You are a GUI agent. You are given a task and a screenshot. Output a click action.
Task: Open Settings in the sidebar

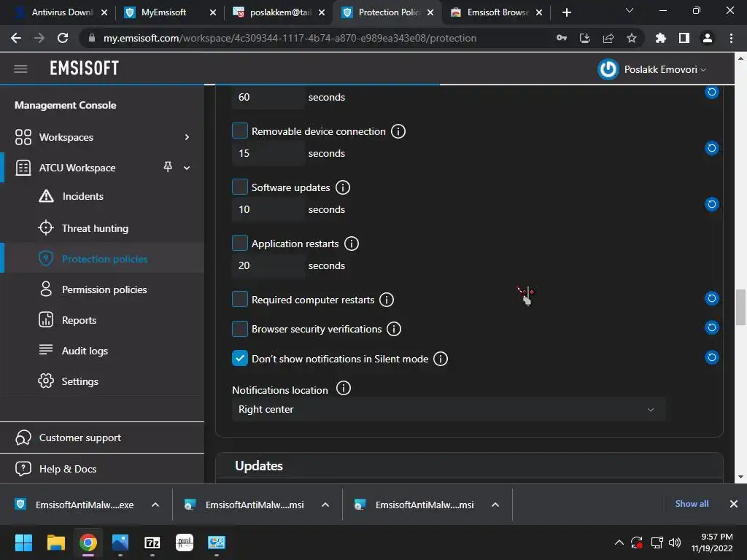tap(80, 381)
